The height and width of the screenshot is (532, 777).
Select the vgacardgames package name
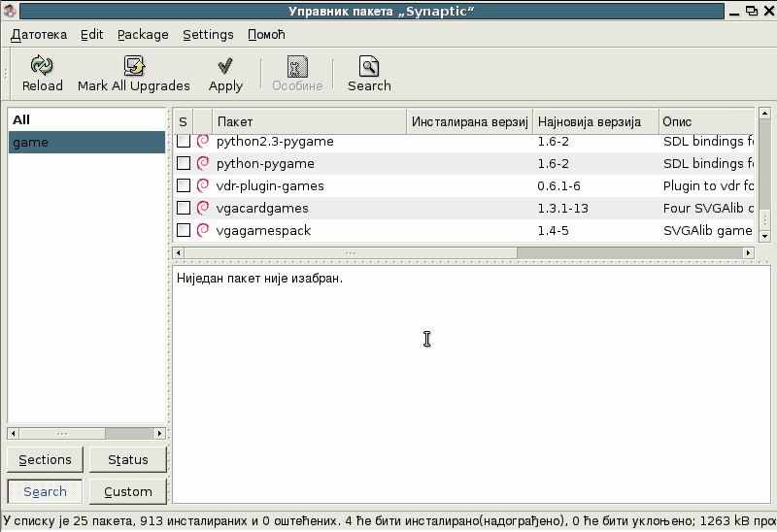[x=262, y=209]
